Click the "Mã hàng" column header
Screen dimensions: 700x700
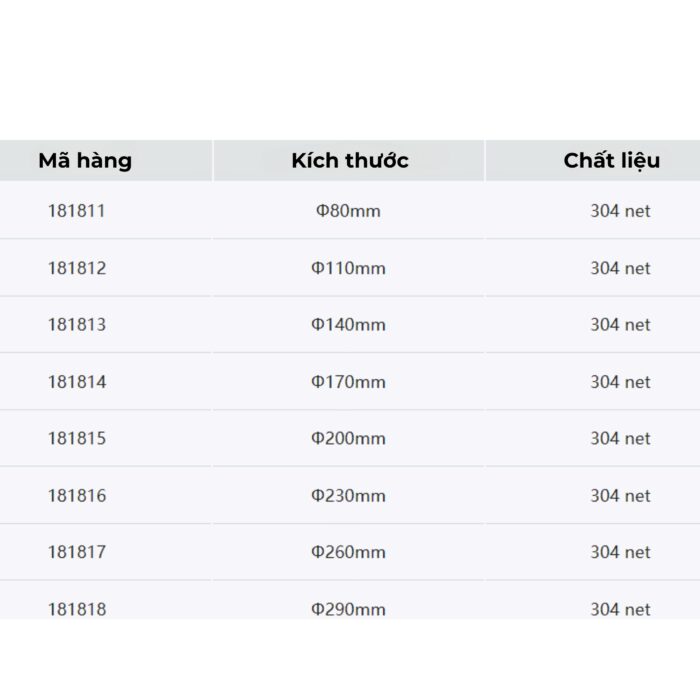pos(85,161)
